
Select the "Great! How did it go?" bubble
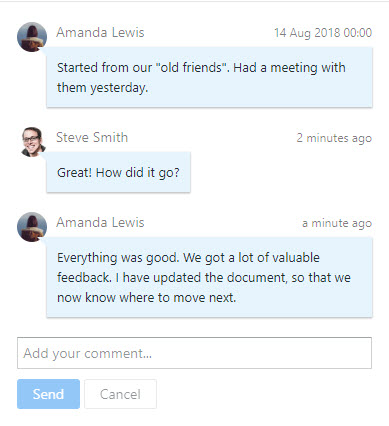(118, 172)
